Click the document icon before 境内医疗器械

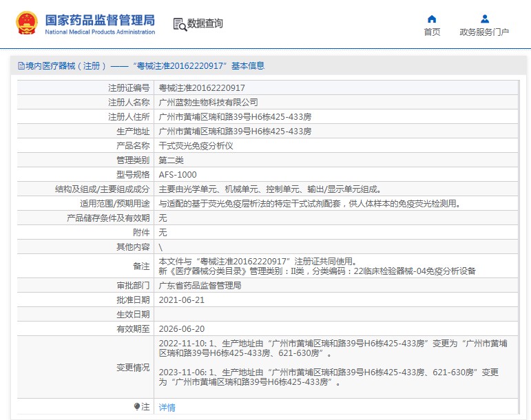click(x=21, y=66)
